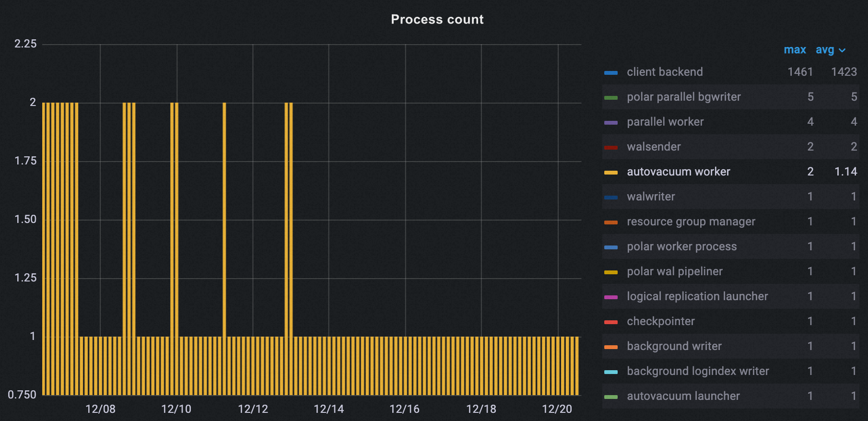Click the 12/12 x-axis date label
Image resolution: width=868 pixels, height=421 pixels.
(253, 409)
